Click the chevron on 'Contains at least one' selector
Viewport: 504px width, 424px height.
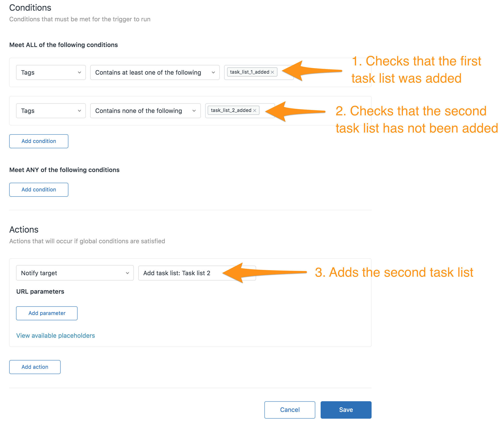click(213, 72)
